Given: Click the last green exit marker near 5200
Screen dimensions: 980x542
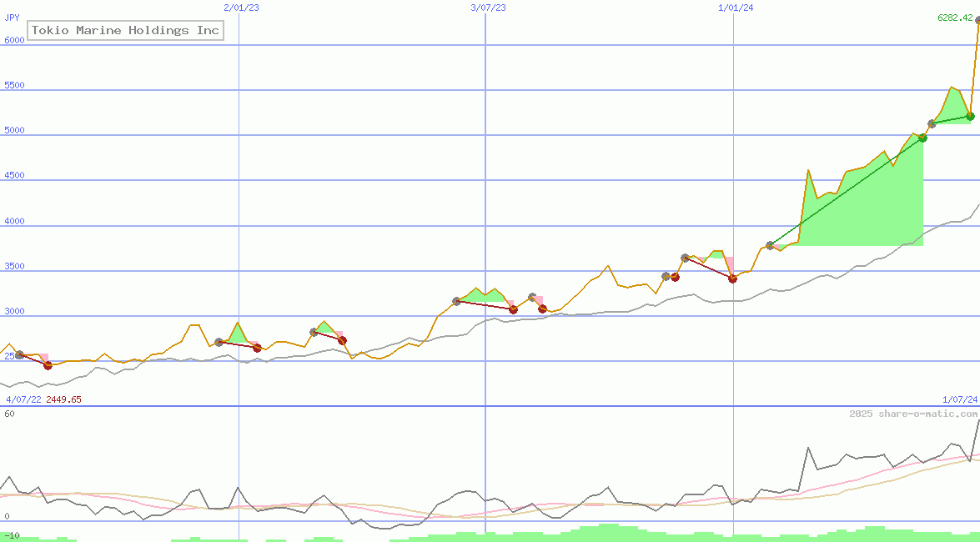Looking at the screenshot, I should 970,116.
